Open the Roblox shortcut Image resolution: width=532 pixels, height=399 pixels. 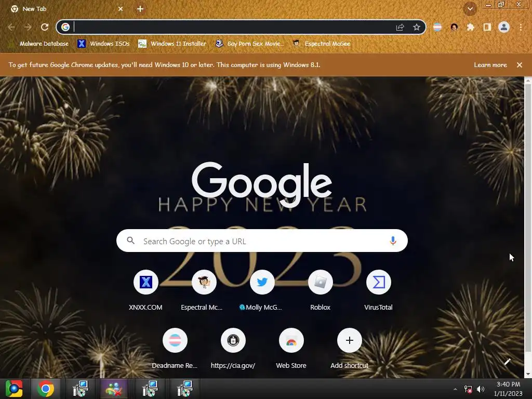tap(320, 290)
